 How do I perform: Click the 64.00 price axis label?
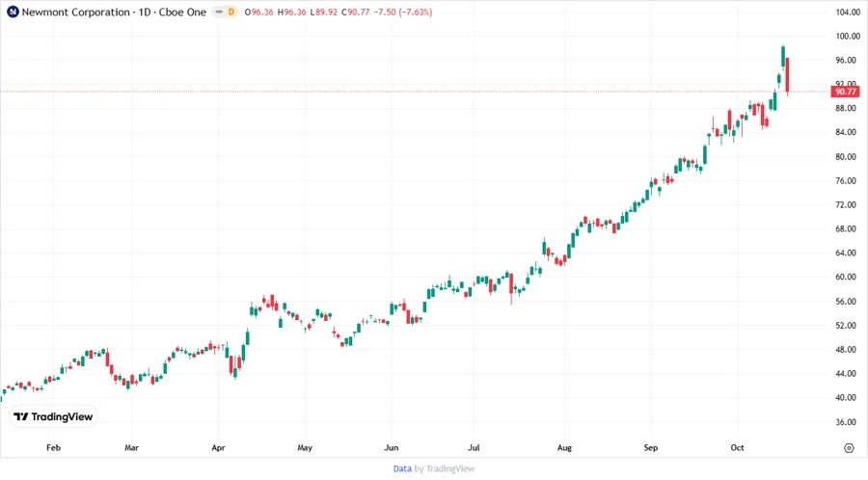845,253
